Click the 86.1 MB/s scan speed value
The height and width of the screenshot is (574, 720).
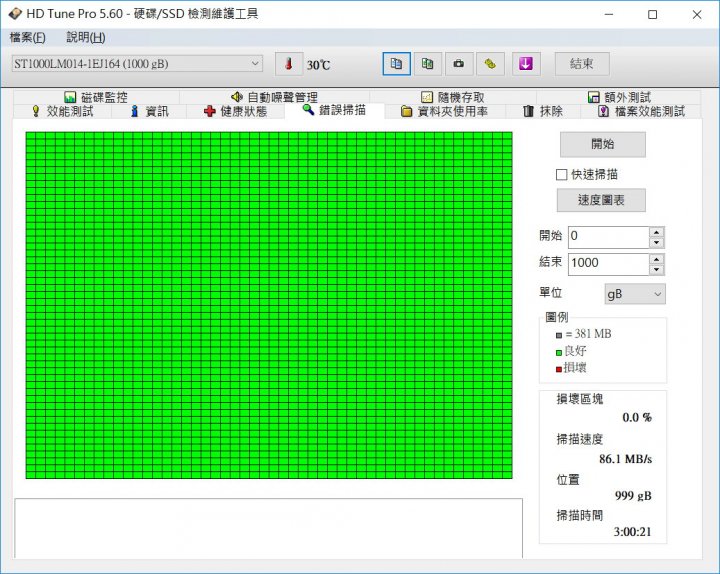tap(625, 459)
